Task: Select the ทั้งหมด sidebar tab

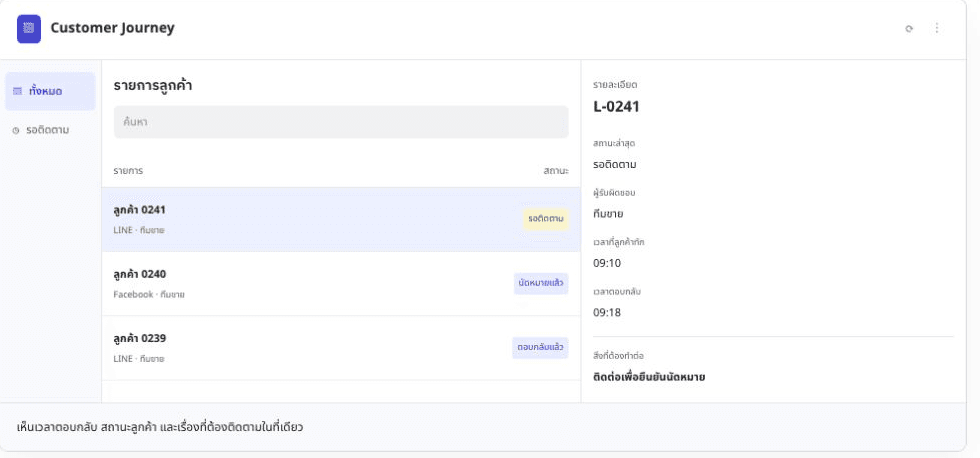Action: tap(50, 91)
